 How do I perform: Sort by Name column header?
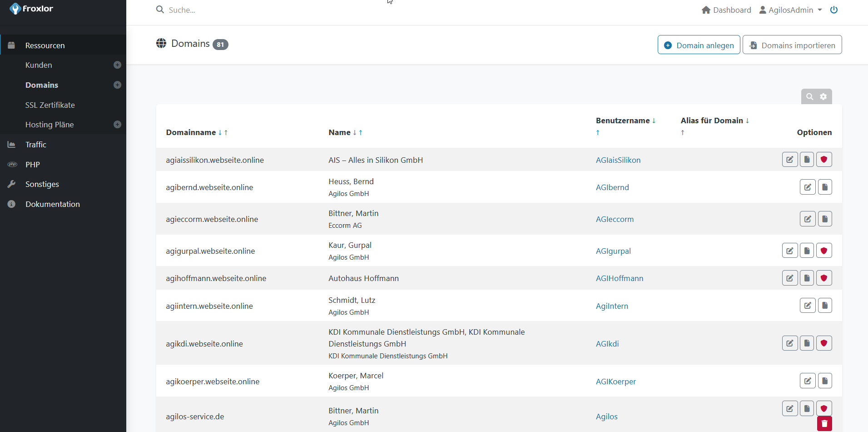point(339,132)
